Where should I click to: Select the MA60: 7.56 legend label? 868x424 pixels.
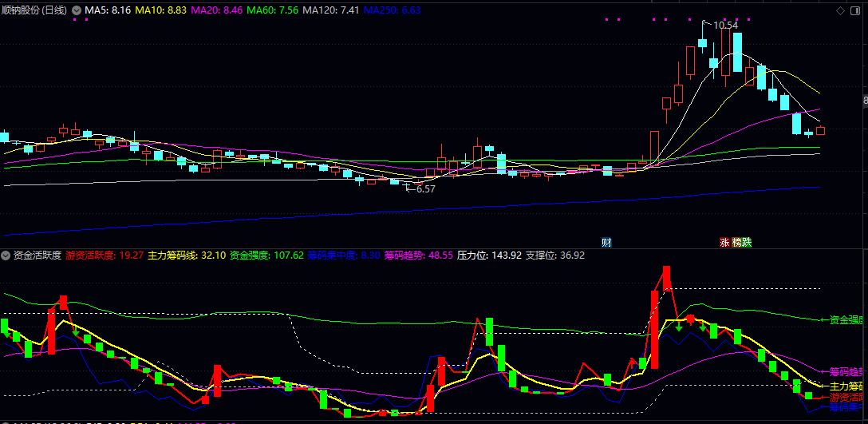coord(272,10)
